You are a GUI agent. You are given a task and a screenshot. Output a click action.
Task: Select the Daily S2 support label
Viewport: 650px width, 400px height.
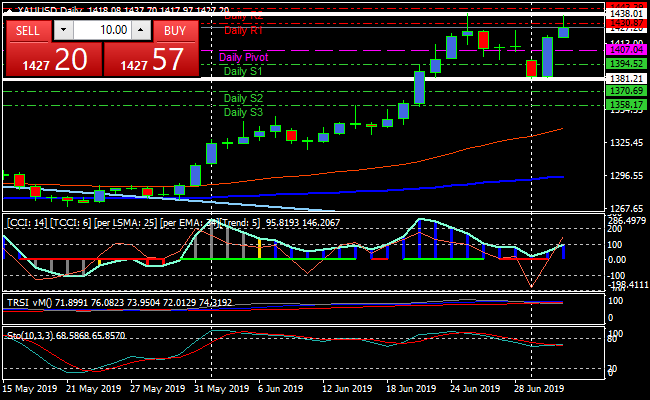pos(243,99)
